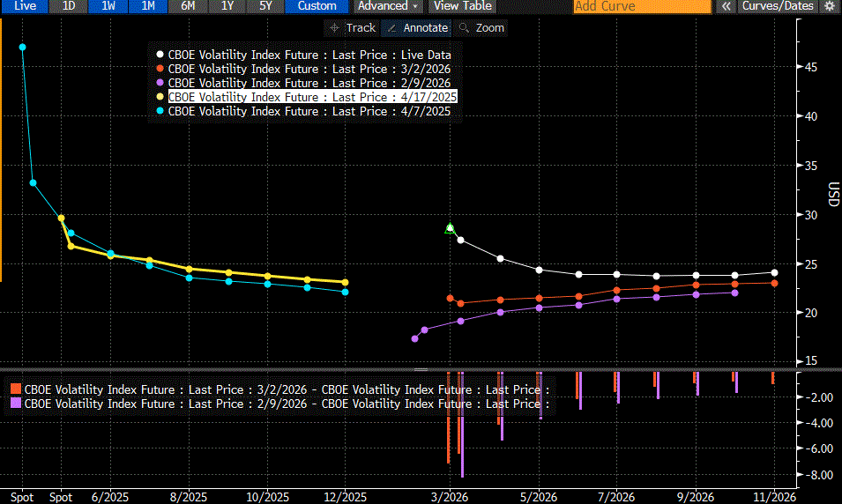The image size is (842, 504).
Task: Select the 5Y range tab
Action: 265,6
